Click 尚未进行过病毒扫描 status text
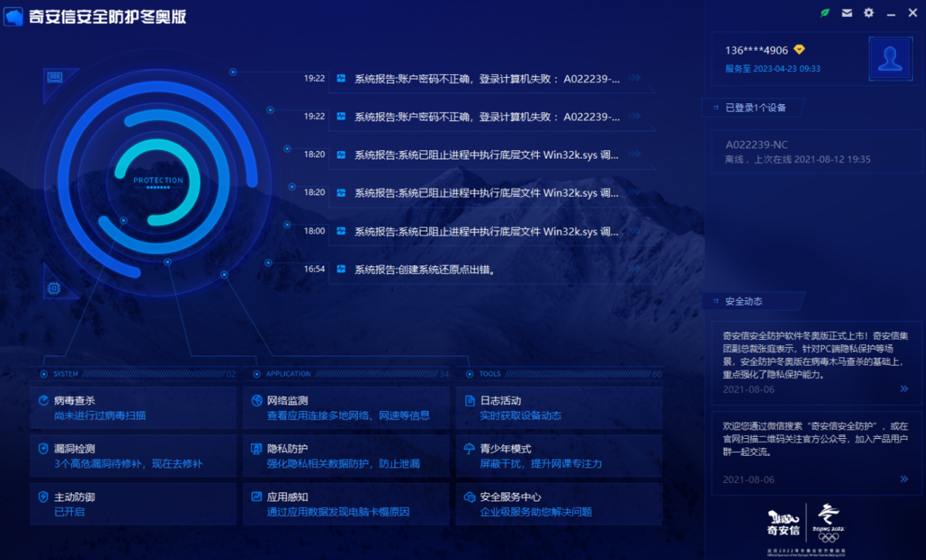926x560 pixels. [x=100, y=416]
